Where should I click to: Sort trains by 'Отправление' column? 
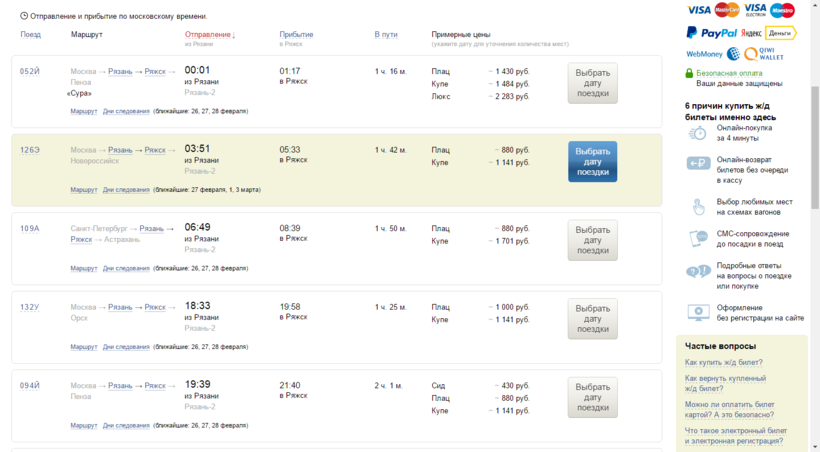209,35
